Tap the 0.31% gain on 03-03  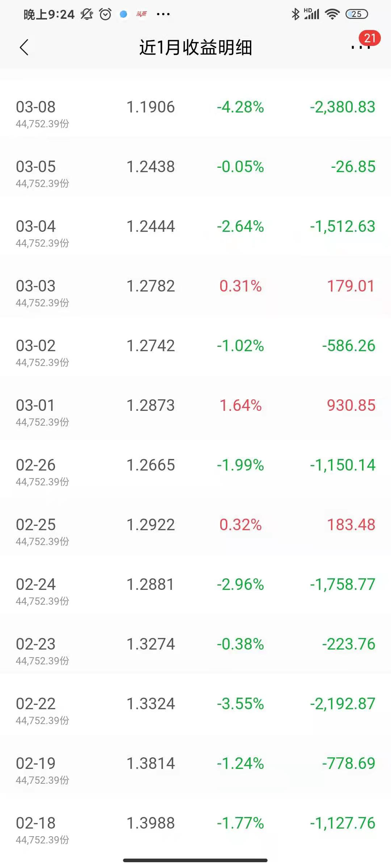240,286
